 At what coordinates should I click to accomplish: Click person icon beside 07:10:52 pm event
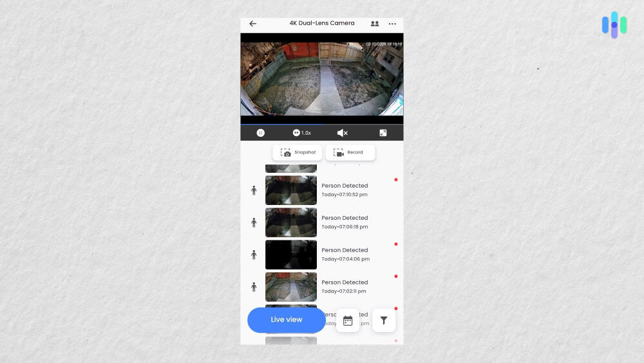point(254,190)
